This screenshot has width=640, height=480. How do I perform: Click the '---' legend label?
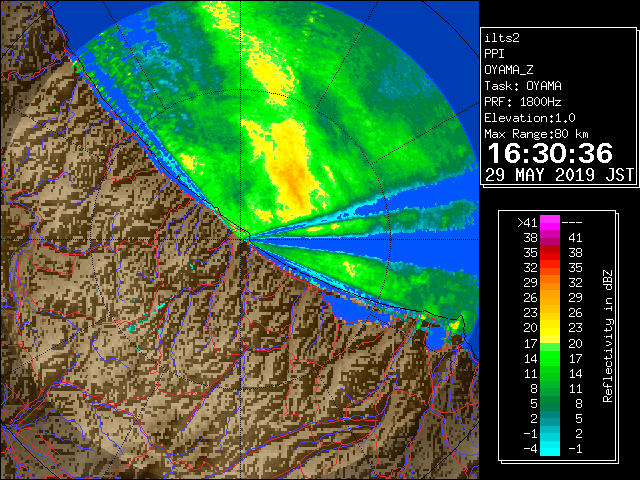point(572,223)
